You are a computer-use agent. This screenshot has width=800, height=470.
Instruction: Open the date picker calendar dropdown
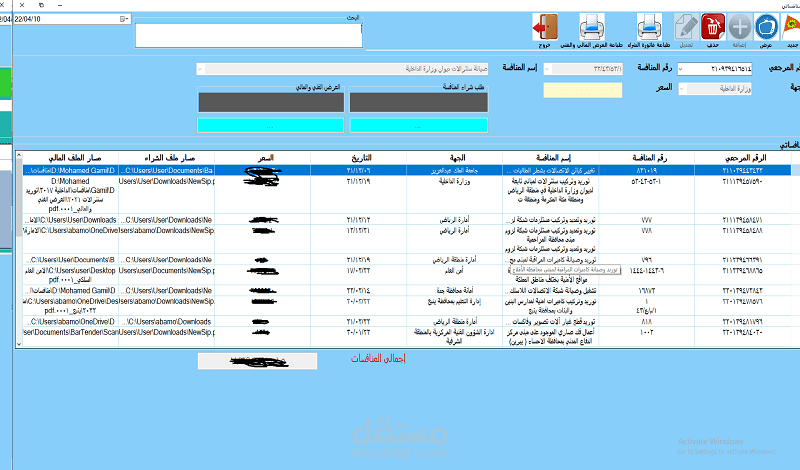pos(123,19)
